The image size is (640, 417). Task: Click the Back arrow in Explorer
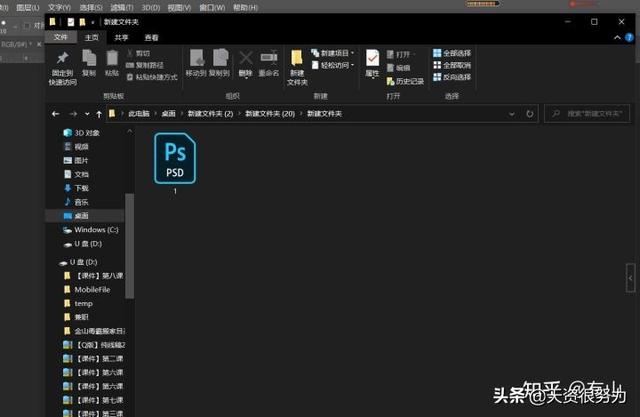56,114
